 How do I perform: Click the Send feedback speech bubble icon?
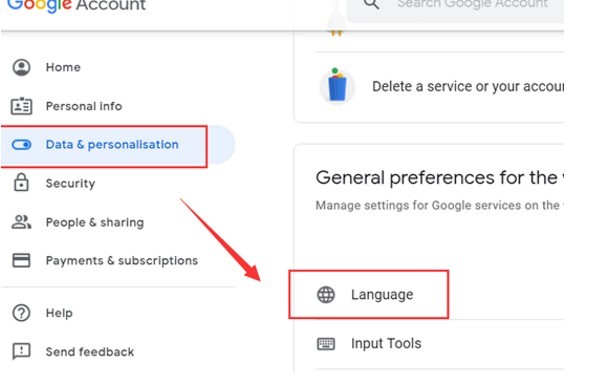pos(21,351)
